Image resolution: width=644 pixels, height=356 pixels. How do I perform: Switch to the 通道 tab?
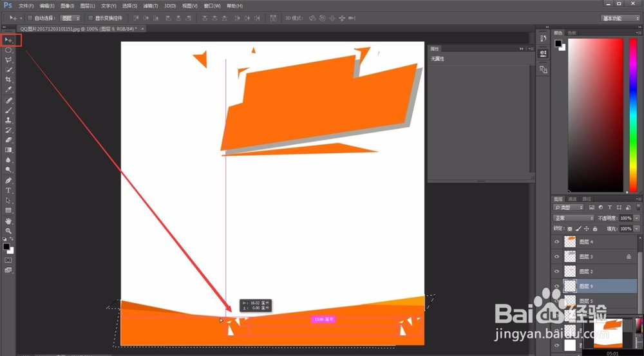click(x=572, y=199)
